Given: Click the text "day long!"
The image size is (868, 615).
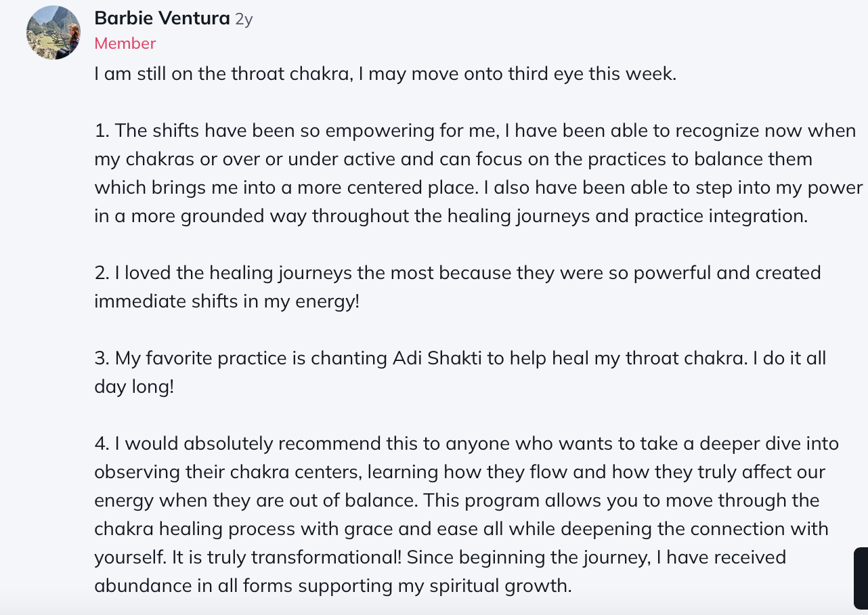Looking at the screenshot, I should point(134,387).
